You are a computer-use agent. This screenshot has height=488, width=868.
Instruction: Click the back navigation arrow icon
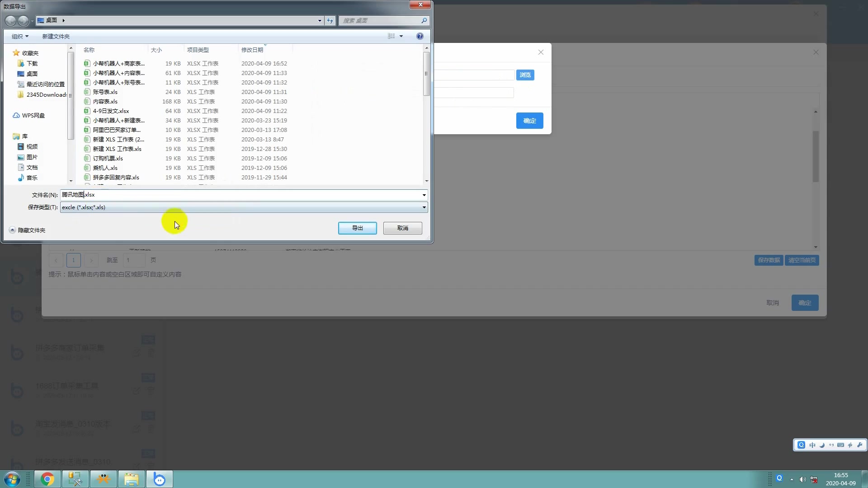pyautogui.click(x=10, y=20)
